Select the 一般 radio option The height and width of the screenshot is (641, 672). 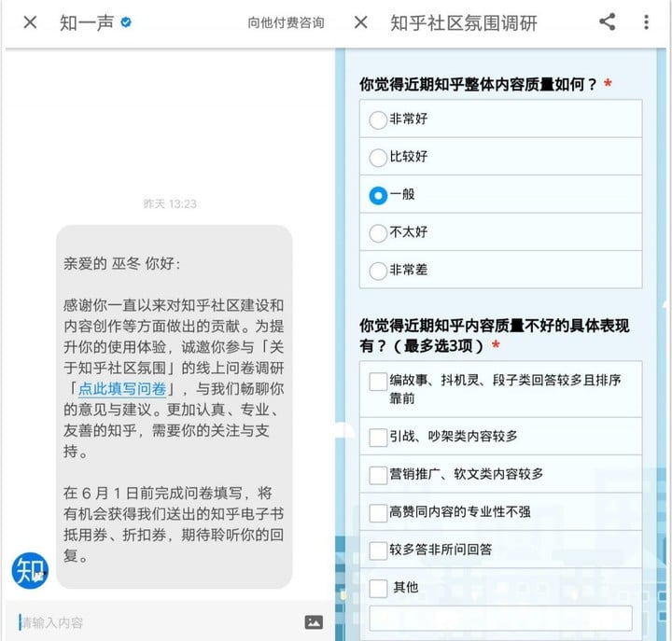coord(378,195)
